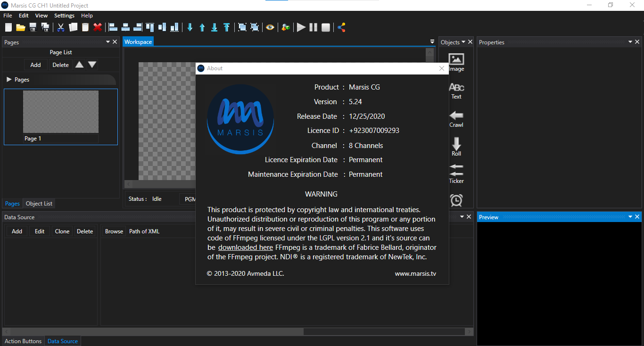Move page down with triangle button
Viewport: 644px width, 346px height.
(x=92, y=65)
